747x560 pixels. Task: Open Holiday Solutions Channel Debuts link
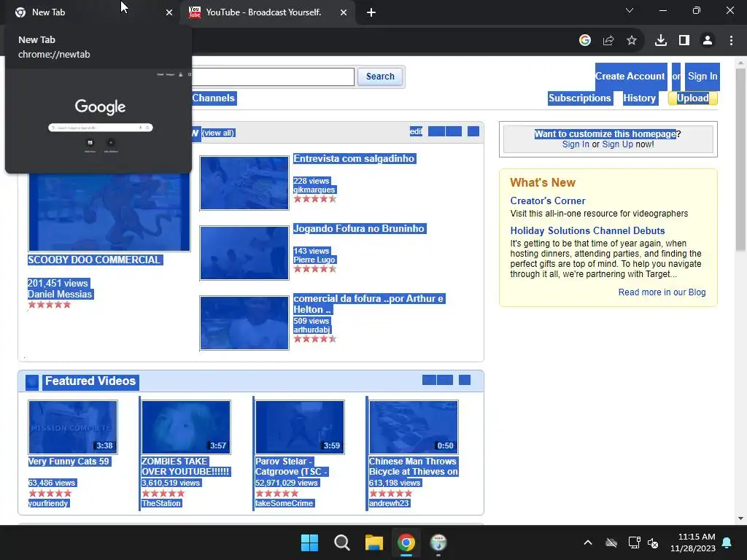click(587, 231)
